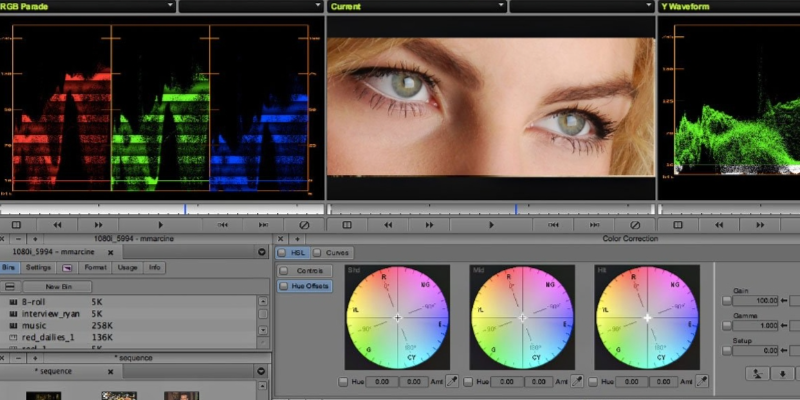Click the Midtones hue eyedropper icon
This screenshot has height=400, width=800.
(577, 381)
